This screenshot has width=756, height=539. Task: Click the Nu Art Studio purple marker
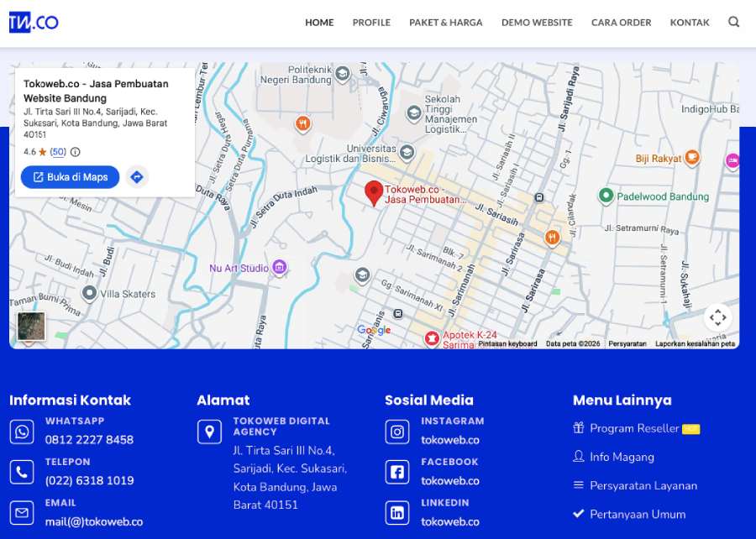coord(279,267)
